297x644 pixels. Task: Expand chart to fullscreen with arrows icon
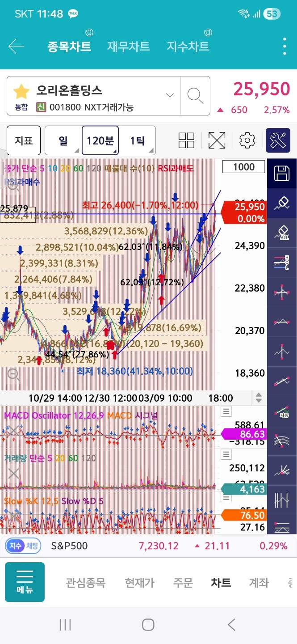(217, 140)
